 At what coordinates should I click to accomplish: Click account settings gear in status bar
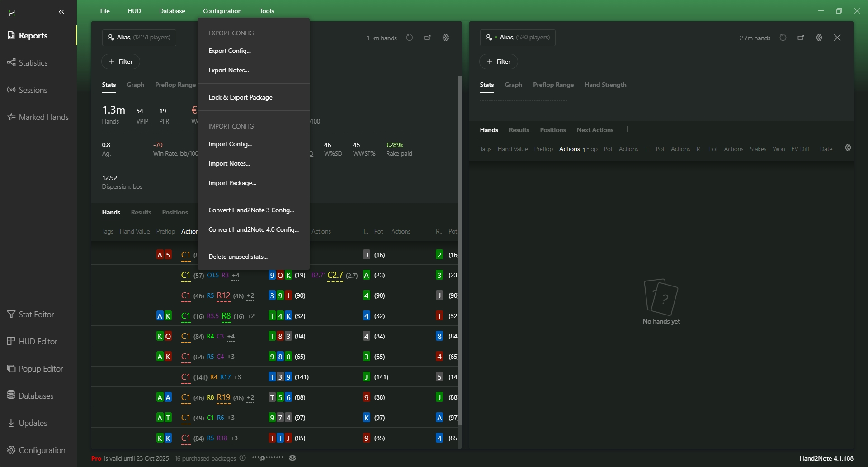pyautogui.click(x=292, y=458)
